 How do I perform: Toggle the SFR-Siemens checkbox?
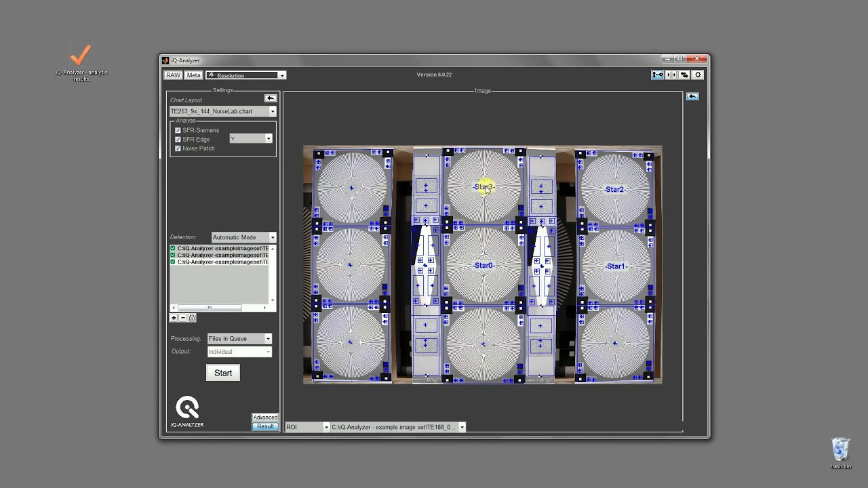click(x=178, y=130)
